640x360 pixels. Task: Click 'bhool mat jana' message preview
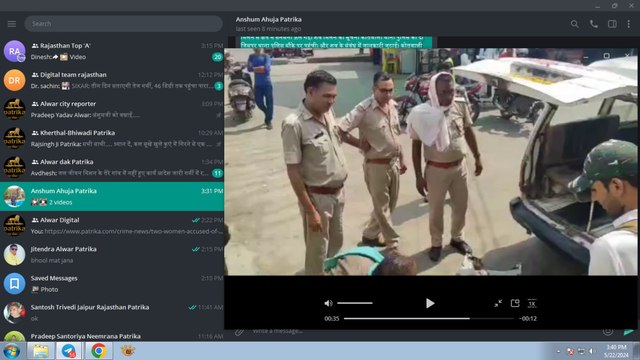coord(52,260)
